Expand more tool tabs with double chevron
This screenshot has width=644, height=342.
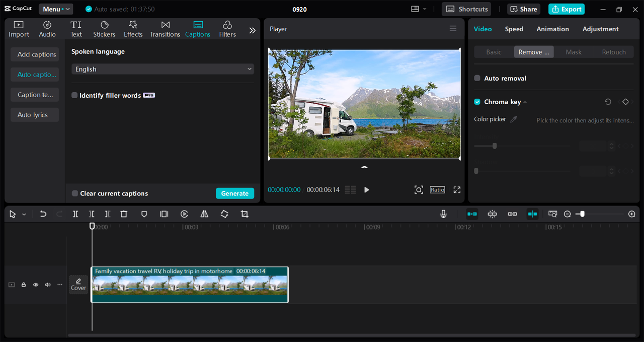pos(252,30)
